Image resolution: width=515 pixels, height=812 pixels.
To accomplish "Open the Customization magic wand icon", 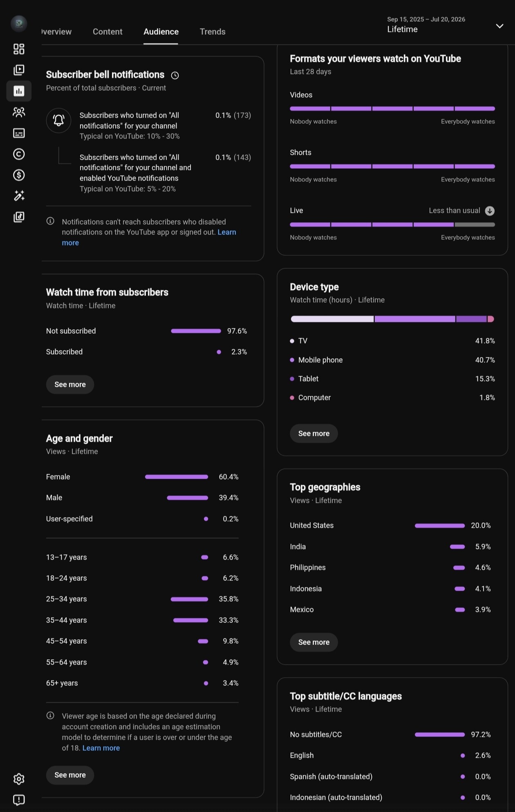I will 19,196.
